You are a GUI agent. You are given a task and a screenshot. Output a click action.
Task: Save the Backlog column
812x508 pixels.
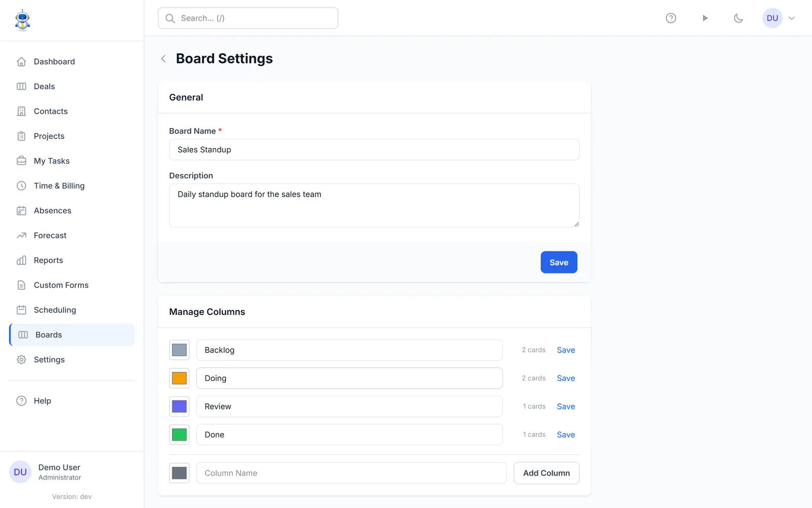point(566,350)
